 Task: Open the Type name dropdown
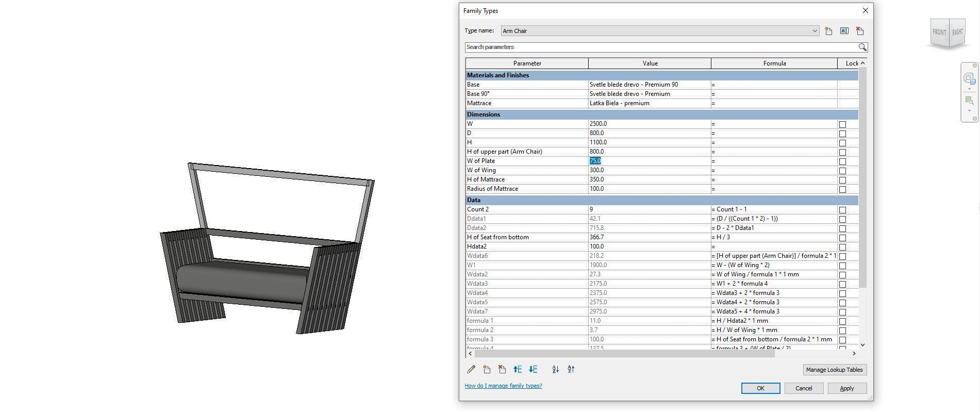point(815,31)
